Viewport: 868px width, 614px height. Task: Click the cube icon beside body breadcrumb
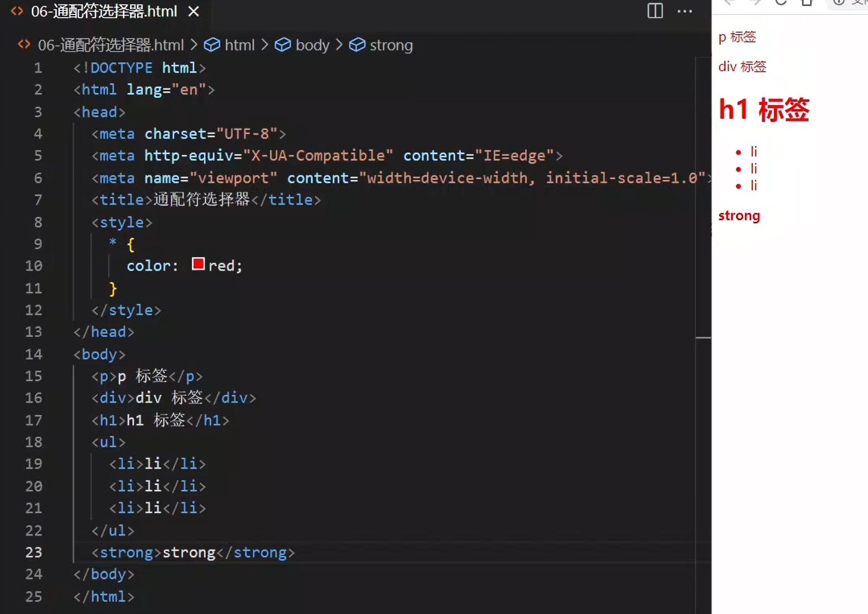pos(282,45)
